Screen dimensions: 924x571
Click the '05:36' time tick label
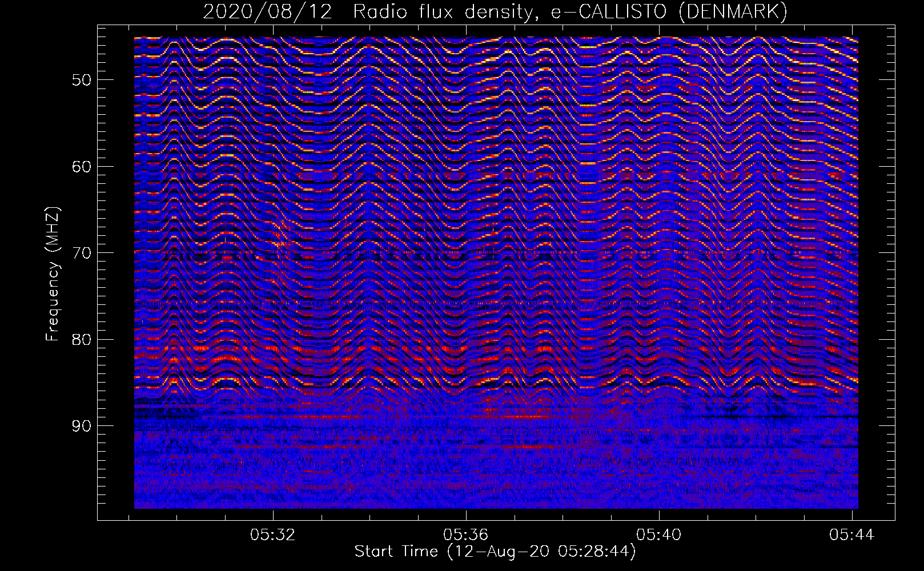click(466, 534)
